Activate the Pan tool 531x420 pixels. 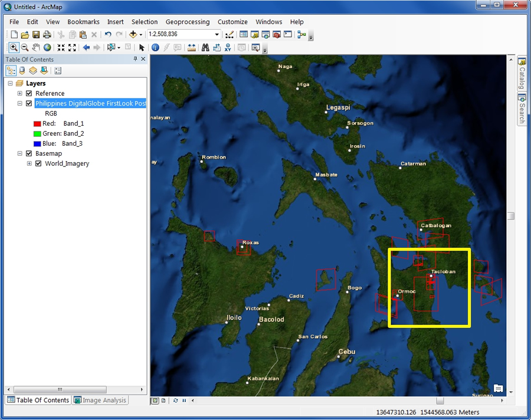pos(36,47)
